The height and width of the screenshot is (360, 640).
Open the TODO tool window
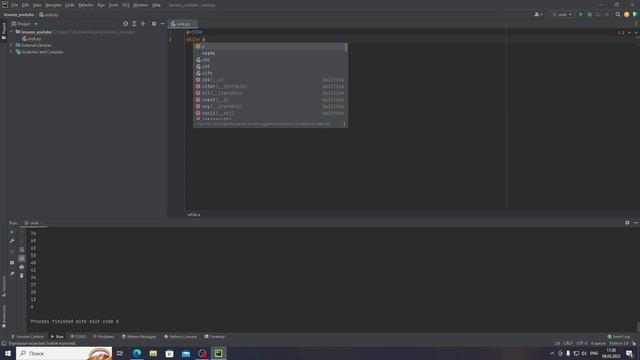78,337
